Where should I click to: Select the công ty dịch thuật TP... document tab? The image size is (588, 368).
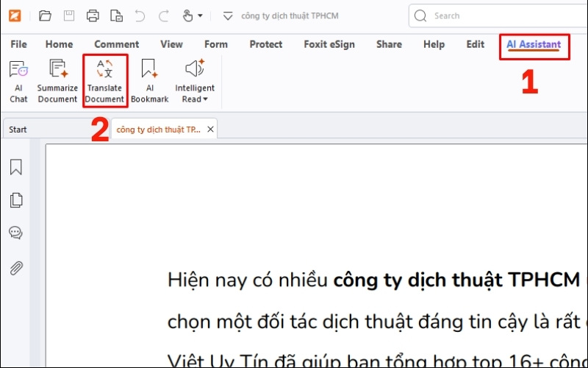[158, 130]
